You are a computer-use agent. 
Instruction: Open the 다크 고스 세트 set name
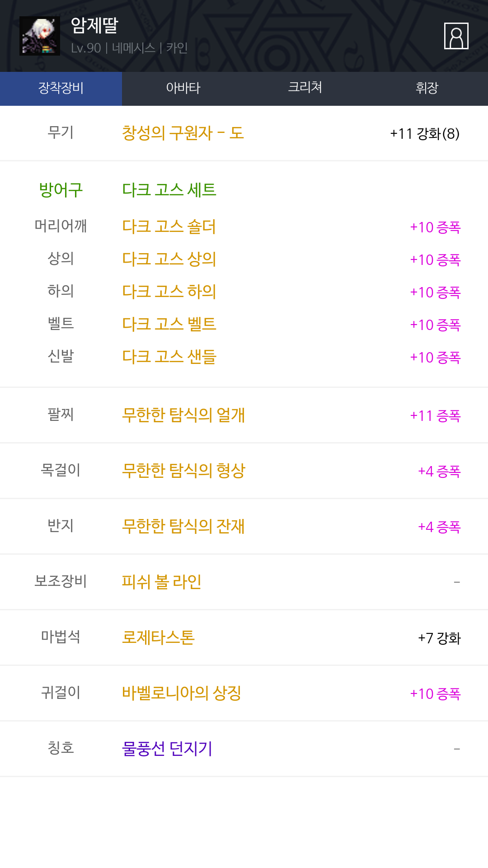click(x=169, y=189)
